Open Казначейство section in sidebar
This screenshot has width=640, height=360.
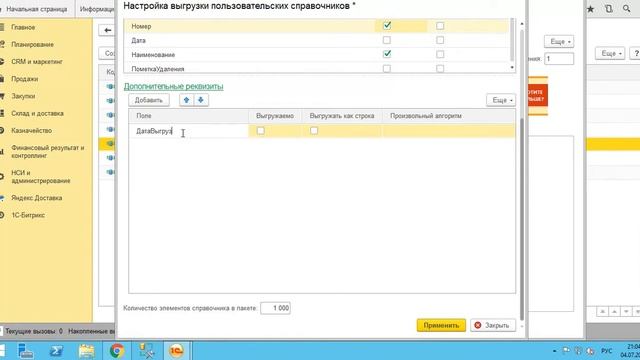(31, 130)
